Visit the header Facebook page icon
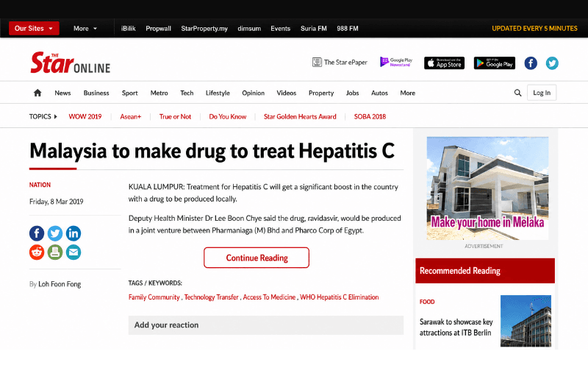The height and width of the screenshot is (368, 588). point(531,63)
